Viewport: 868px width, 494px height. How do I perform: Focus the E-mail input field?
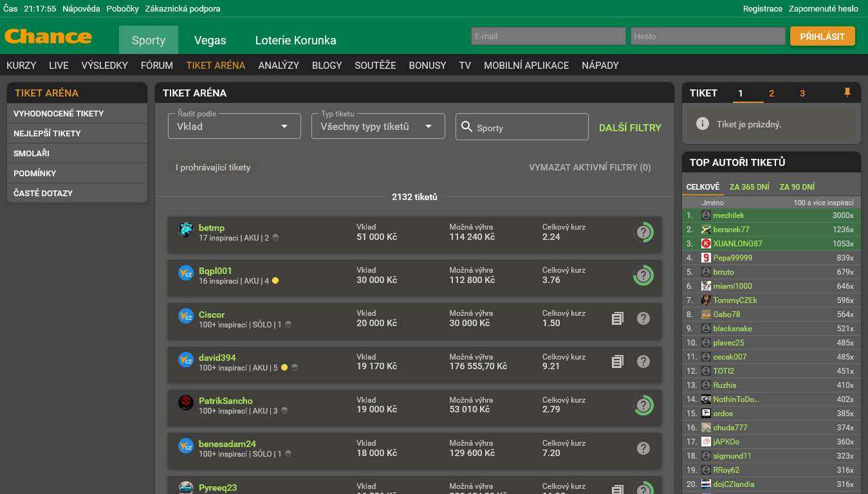point(548,36)
